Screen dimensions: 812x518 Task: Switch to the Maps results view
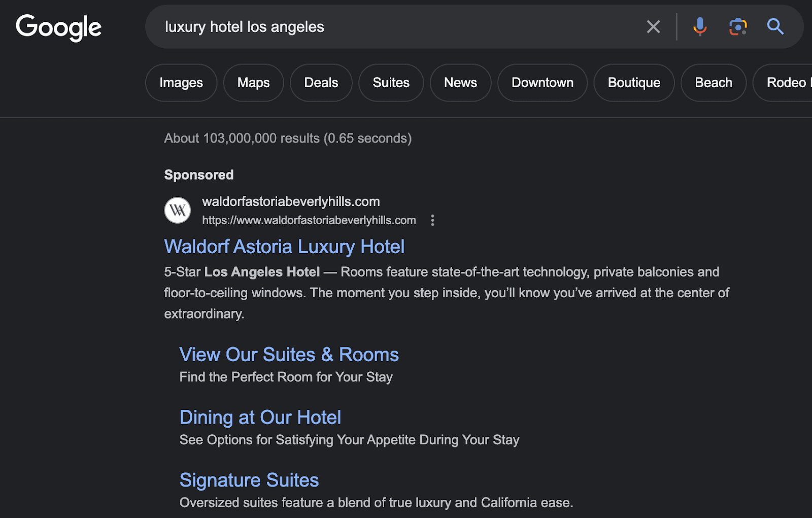[x=253, y=82]
